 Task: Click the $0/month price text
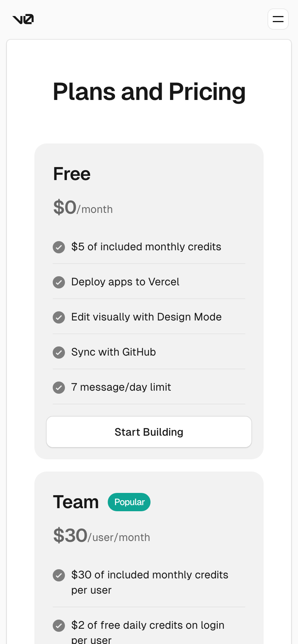coord(83,208)
